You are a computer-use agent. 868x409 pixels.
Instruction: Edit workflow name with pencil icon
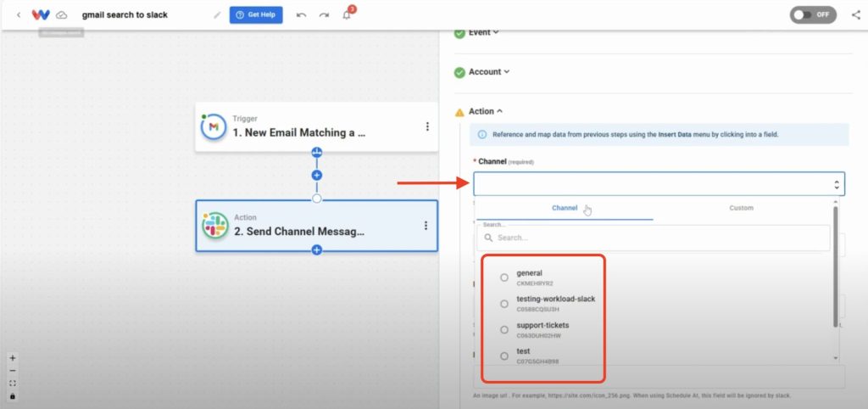pos(217,15)
